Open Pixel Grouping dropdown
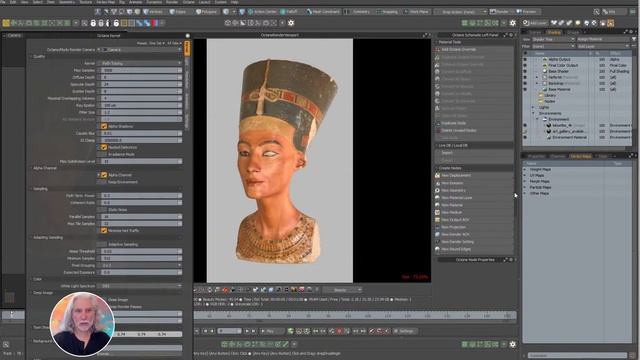This screenshot has height=360, width=640. click(x=141, y=265)
